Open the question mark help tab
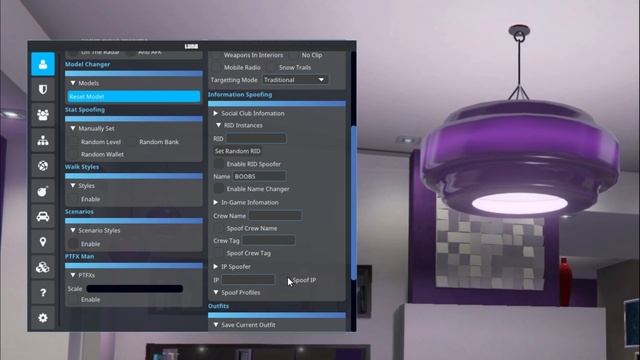Screen dimensions: 640x360 click(x=43, y=292)
